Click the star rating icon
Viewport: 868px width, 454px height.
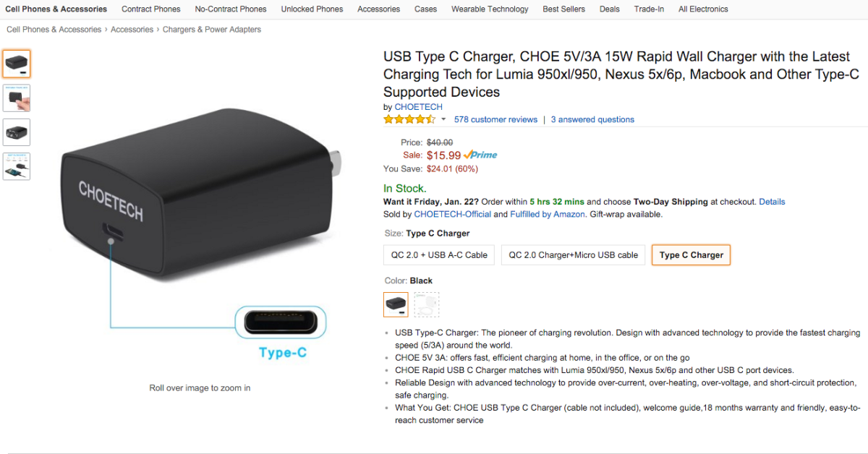pos(409,119)
